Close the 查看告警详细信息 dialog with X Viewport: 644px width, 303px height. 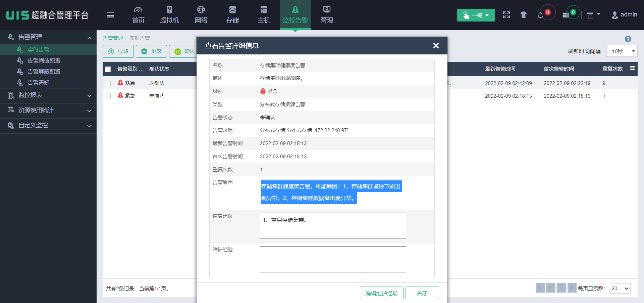pyautogui.click(x=436, y=46)
